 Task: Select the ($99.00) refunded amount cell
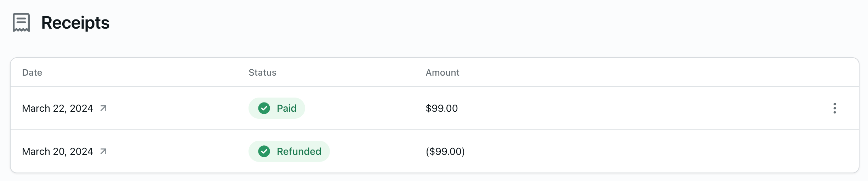(445, 151)
